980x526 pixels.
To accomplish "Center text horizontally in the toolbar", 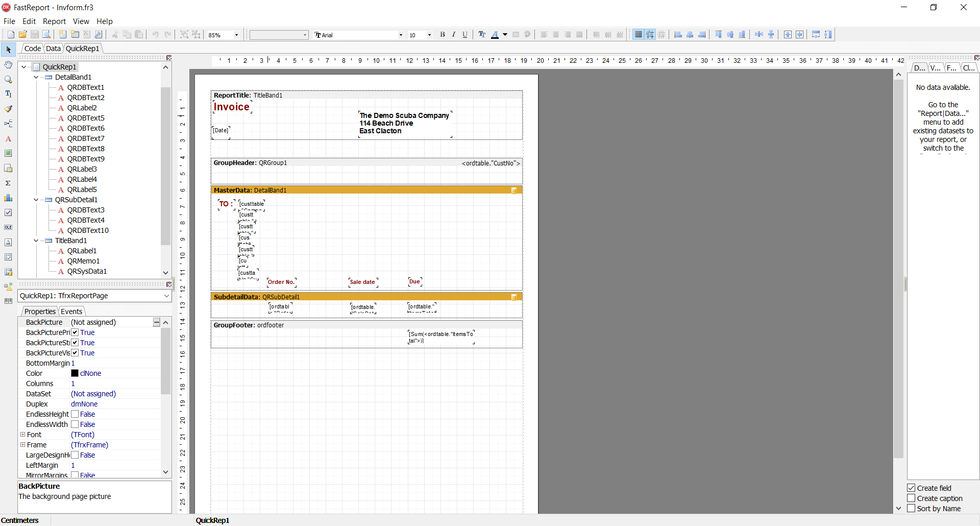I will point(556,35).
